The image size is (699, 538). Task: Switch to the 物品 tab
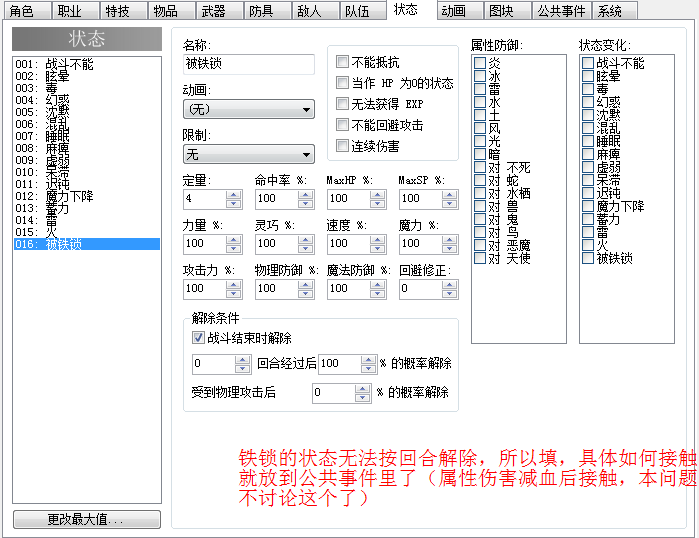pyautogui.click(x=171, y=11)
